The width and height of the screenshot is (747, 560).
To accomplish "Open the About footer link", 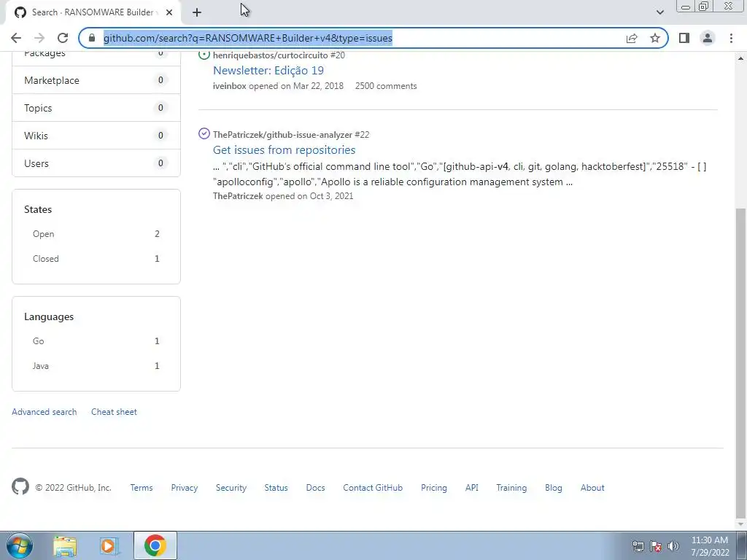I will (592, 488).
